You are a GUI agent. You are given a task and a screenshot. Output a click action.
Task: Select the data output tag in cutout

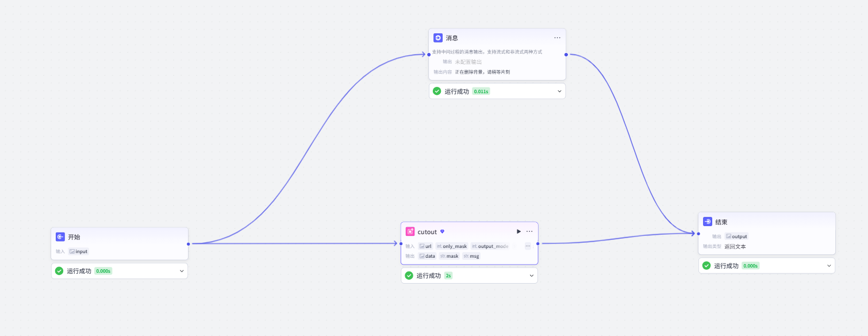pos(427,256)
